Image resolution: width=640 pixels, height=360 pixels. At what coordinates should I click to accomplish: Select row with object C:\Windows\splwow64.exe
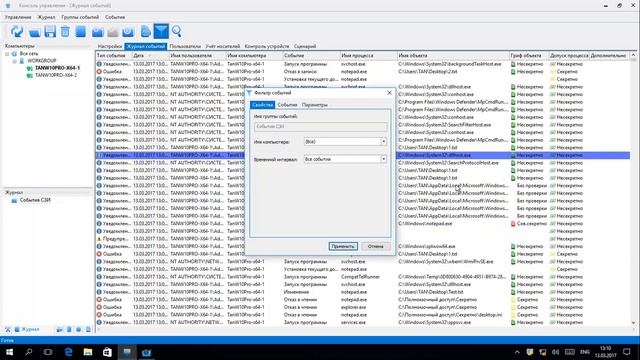363,247
